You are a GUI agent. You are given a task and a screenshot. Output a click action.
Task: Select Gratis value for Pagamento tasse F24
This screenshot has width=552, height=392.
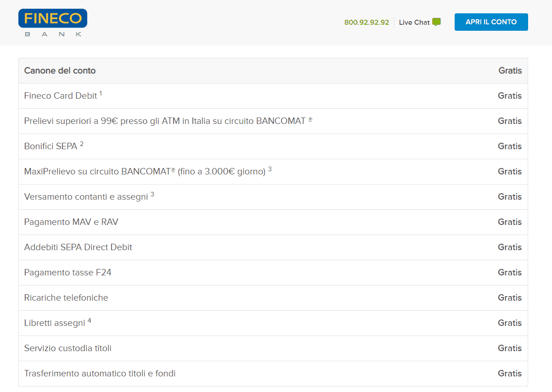pyautogui.click(x=510, y=273)
